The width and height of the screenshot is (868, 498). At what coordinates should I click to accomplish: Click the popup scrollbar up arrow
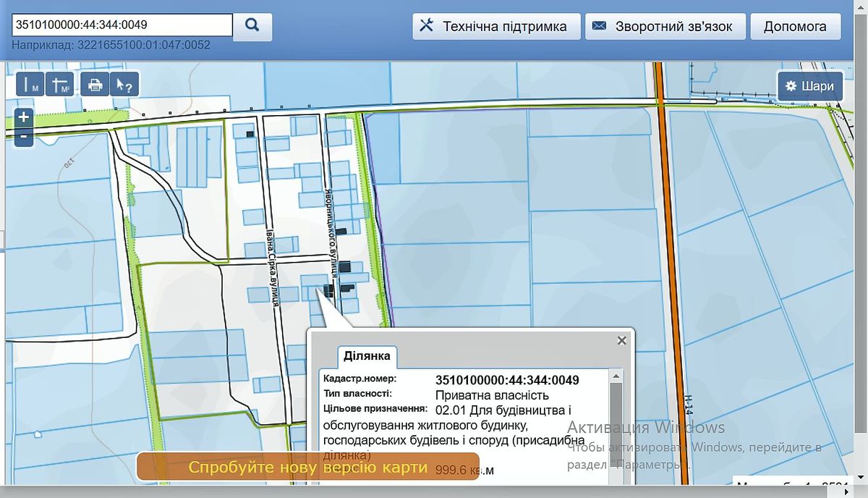click(x=616, y=376)
